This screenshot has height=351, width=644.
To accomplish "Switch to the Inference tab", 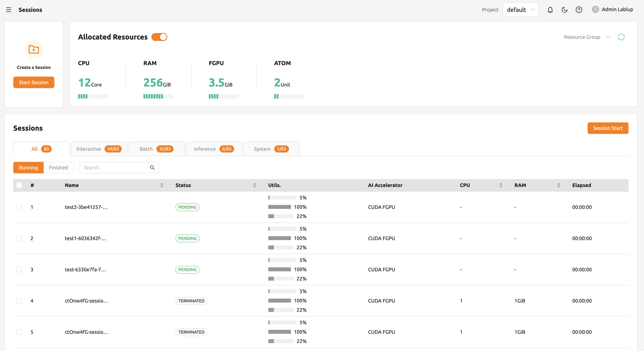I will 214,149.
